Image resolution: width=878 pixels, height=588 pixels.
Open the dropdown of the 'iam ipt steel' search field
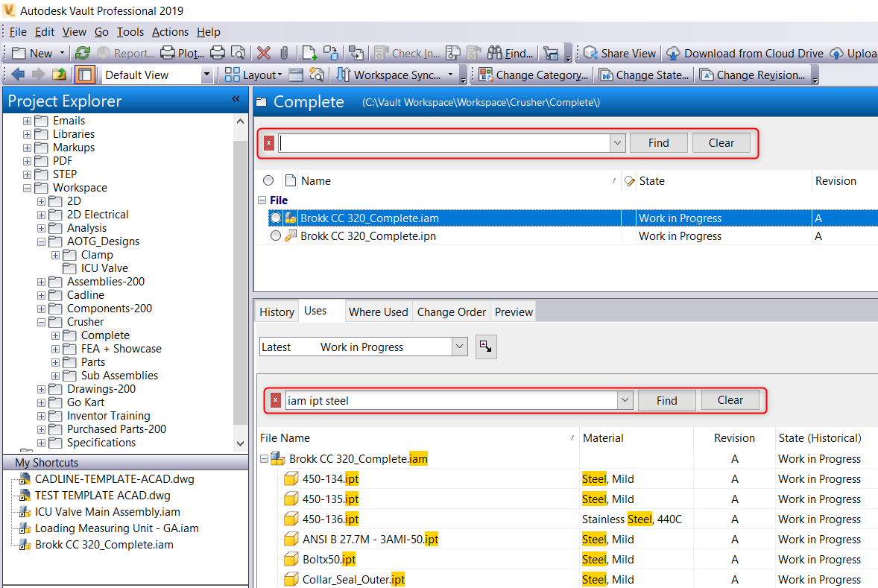click(x=625, y=400)
